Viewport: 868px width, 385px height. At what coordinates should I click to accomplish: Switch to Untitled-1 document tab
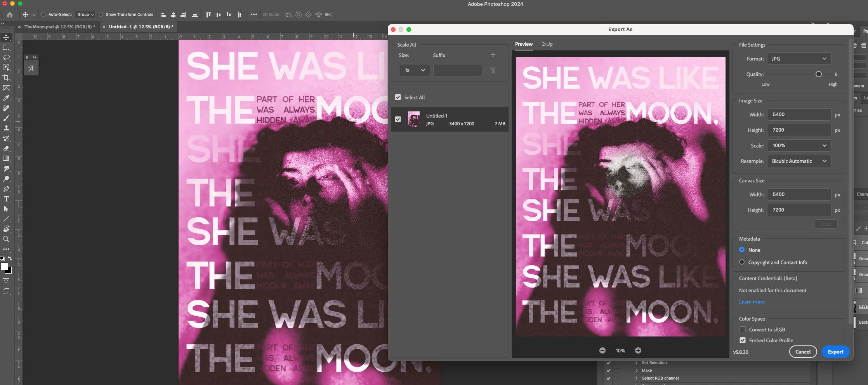[141, 27]
